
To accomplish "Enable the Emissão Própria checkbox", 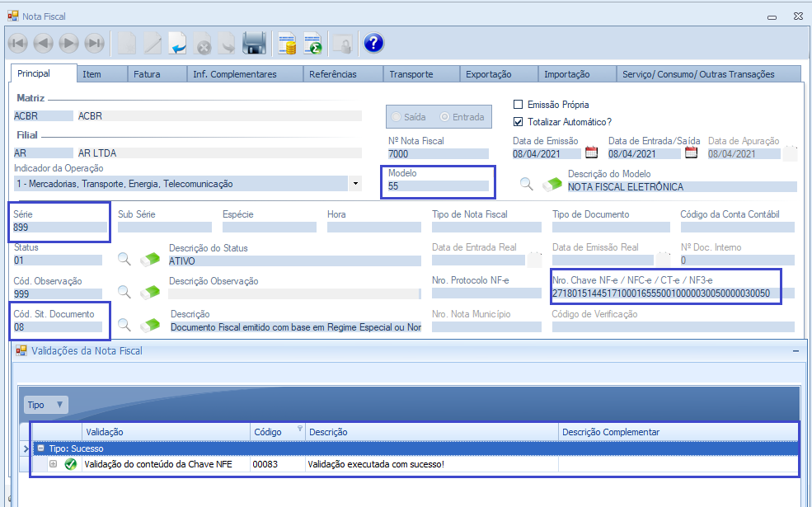I will (519, 105).
